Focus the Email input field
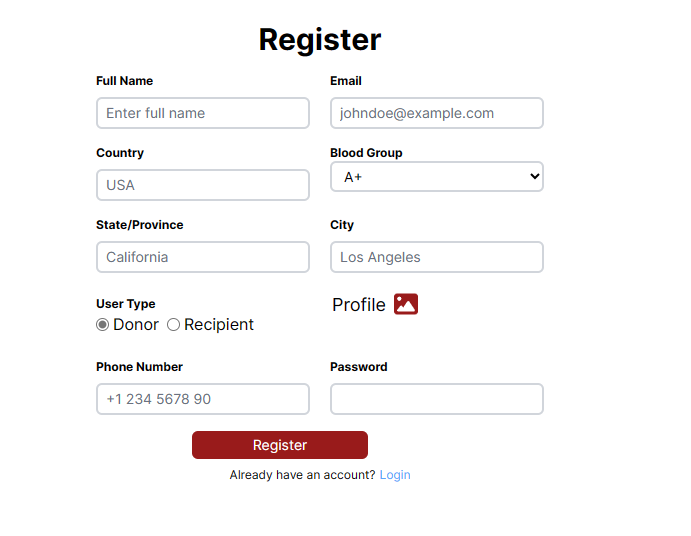The width and height of the screenshot is (691, 536). click(x=436, y=113)
